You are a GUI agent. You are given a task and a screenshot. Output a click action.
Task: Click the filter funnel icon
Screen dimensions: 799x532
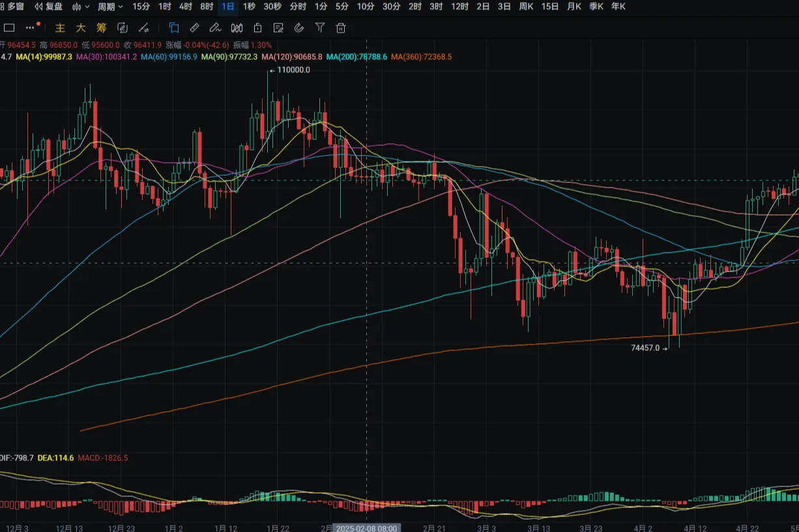click(319, 27)
